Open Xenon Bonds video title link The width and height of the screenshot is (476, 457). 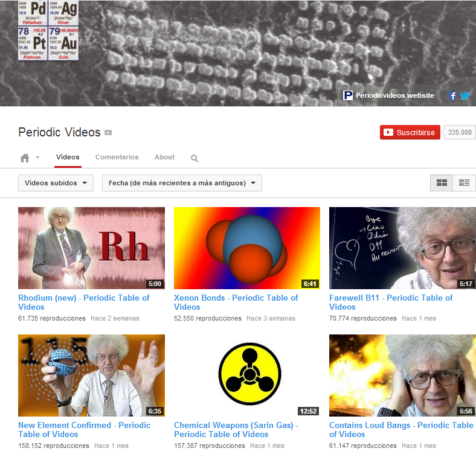pyautogui.click(x=236, y=302)
